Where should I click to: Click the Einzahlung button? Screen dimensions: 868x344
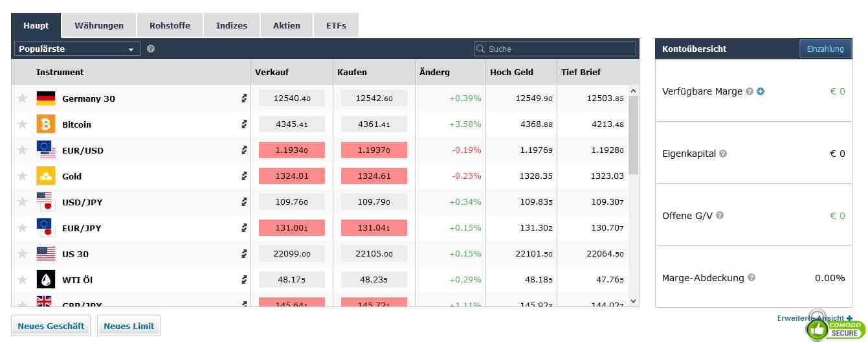[x=825, y=49]
